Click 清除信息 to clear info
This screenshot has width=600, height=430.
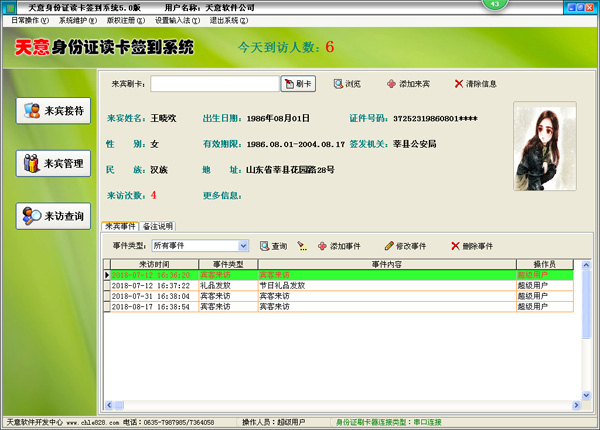(x=475, y=85)
